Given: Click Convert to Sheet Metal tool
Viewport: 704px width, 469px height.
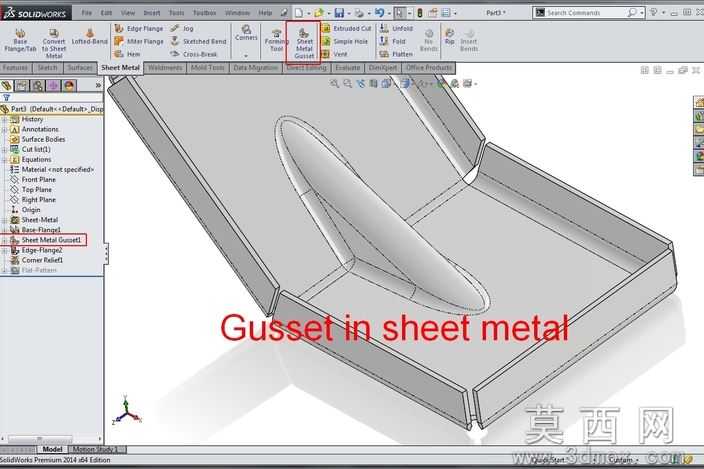Looking at the screenshot, I should click(x=54, y=44).
